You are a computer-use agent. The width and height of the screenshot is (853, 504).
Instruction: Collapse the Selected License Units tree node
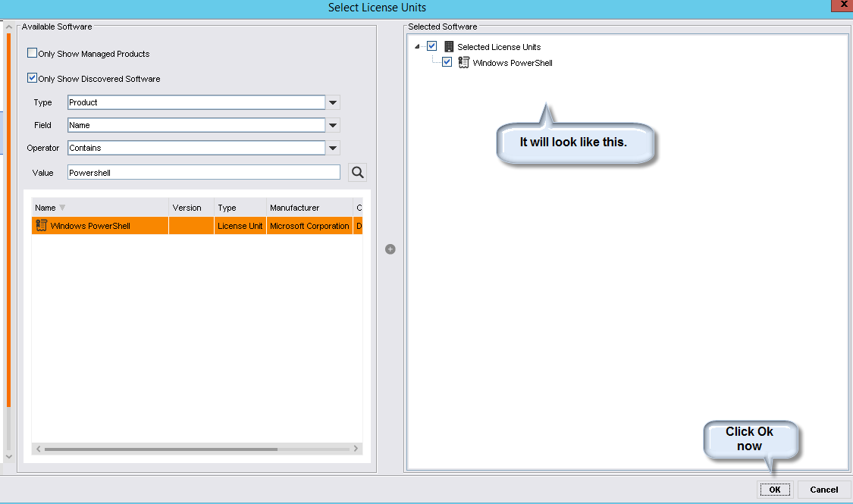click(x=418, y=47)
